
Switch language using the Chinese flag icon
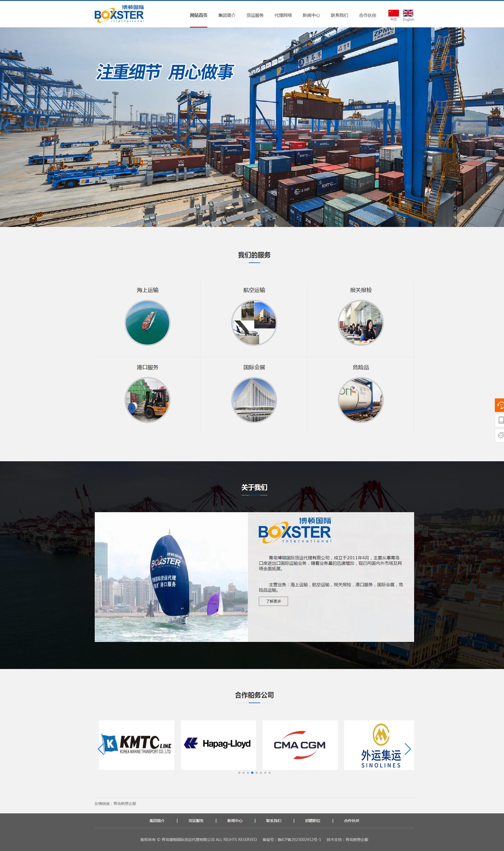pos(393,14)
